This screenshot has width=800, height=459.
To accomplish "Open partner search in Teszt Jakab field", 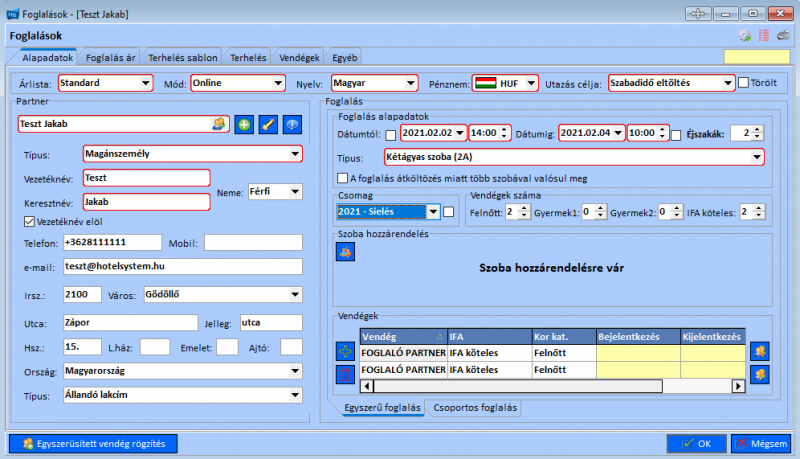I will tap(219, 124).
